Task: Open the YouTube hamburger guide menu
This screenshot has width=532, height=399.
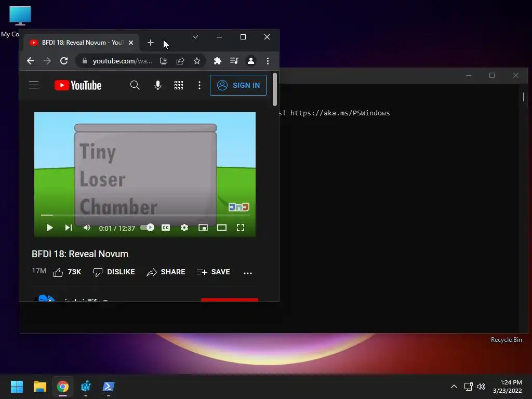Action: click(x=34, y=85)
